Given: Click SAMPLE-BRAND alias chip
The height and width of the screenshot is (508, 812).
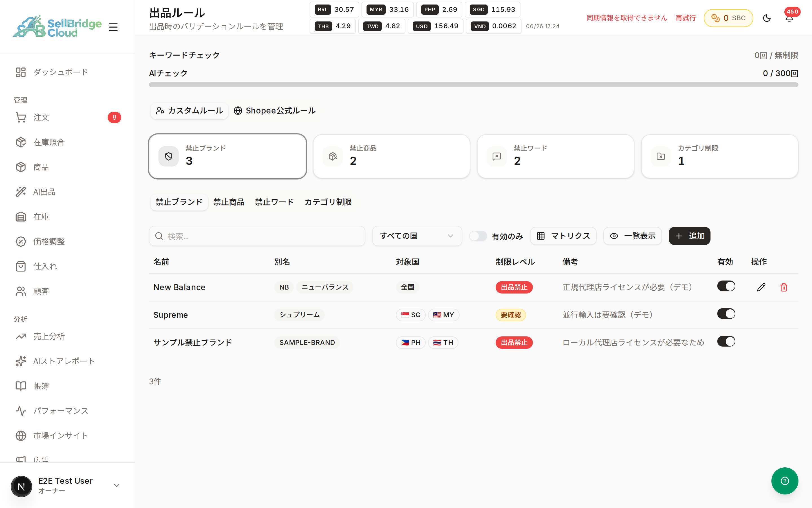Looking at the screenshot, I should (307, 342).
